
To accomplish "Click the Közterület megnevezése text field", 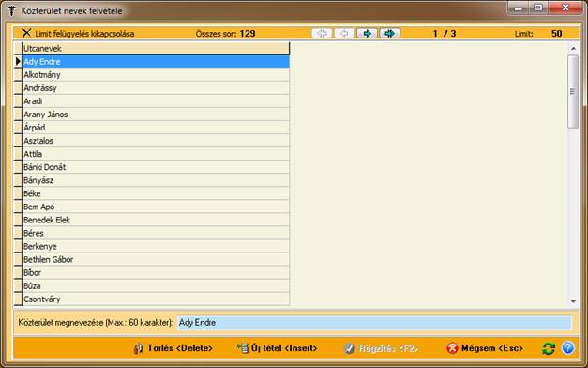I will pyautogui.click(x=374, y=323).
